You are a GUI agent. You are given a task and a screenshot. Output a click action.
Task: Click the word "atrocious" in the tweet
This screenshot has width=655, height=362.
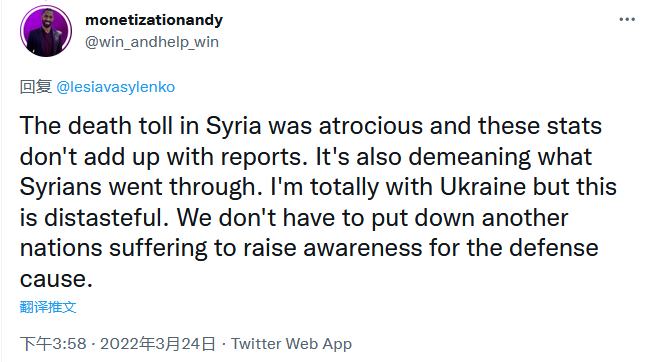371,126
